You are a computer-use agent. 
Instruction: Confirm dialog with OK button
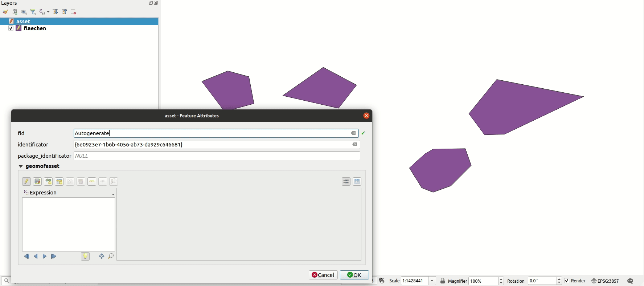pos(354,275)
